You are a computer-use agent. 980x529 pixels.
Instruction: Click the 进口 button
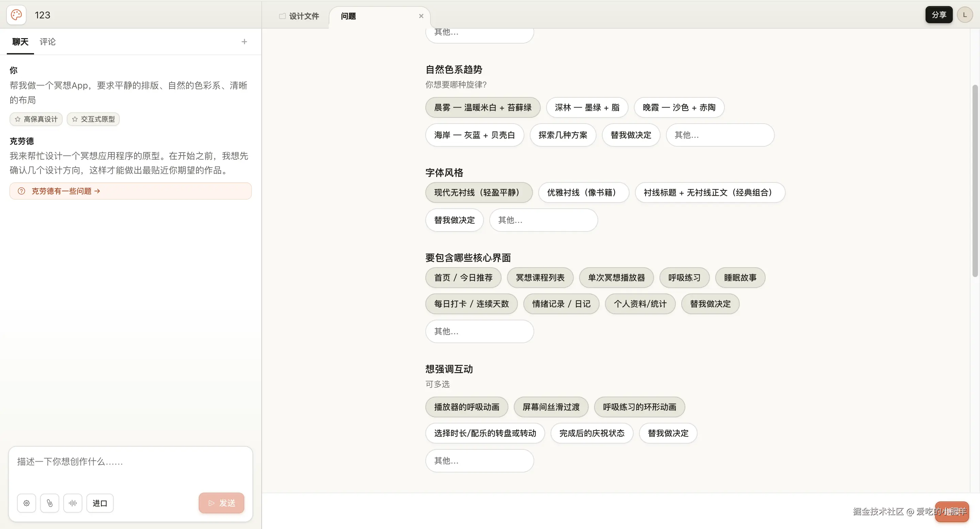100,503
